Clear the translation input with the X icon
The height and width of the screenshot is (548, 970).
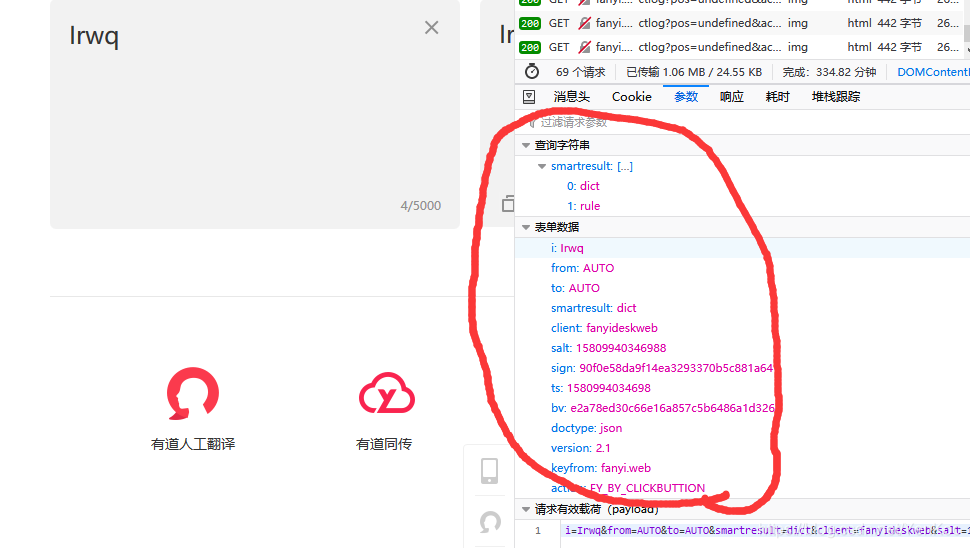(431, 27)
